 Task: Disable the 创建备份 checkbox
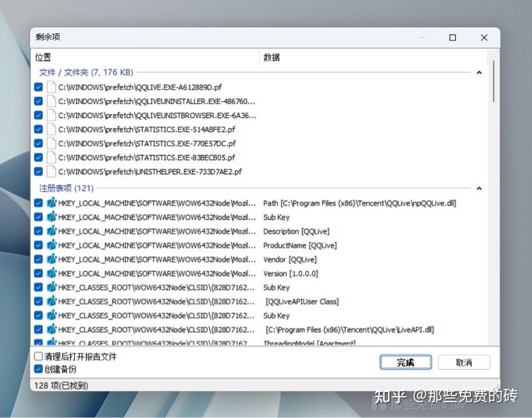pos(39,369)
